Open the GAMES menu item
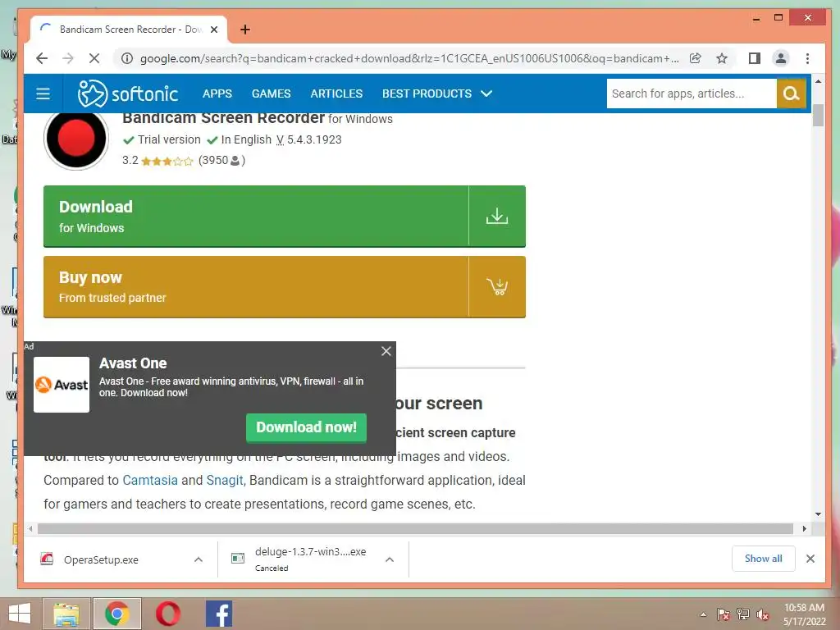The height and width of the screenshot is (630, 840). [x=271, y=94]
